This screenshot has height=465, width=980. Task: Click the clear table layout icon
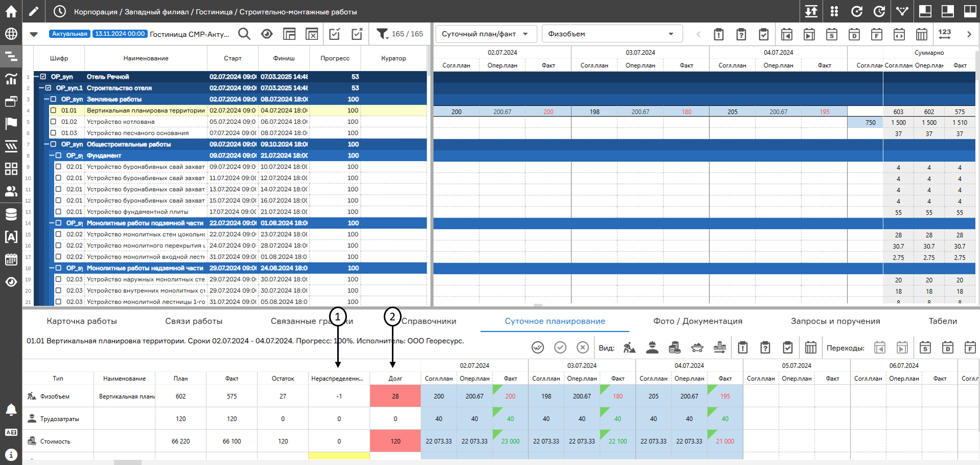(312, 34)
